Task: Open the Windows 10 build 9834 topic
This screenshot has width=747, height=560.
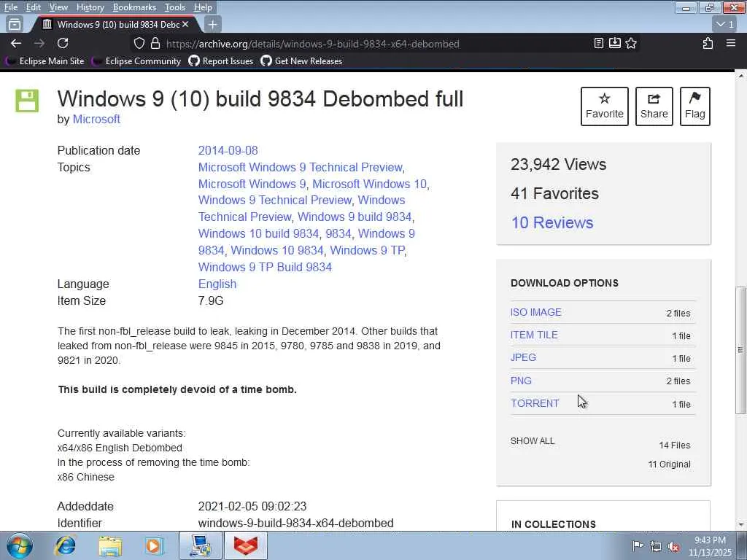Action: point(258,234)
